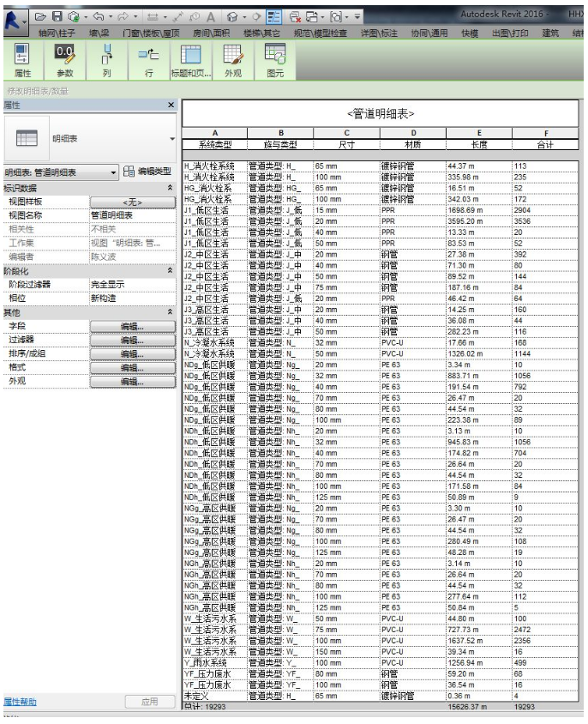The image size is (588, 724).
Task: Click the Edit button for 格式
Action: tap(133, 368)
